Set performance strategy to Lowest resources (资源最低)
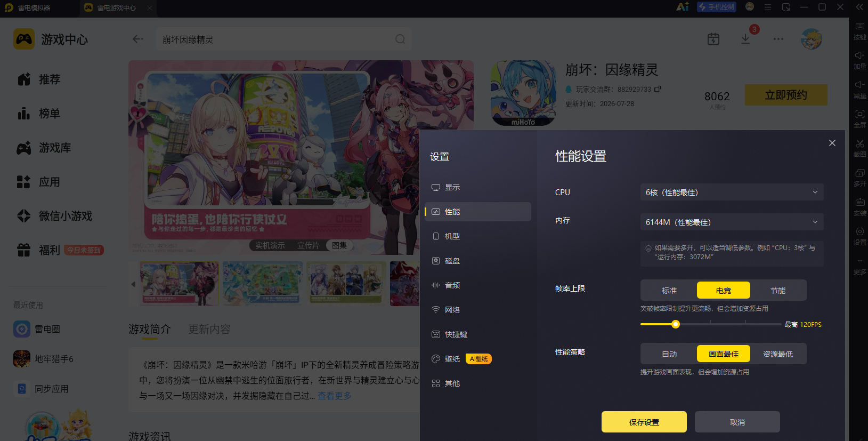This screenshot has width=868, height=441. (778, 354)
